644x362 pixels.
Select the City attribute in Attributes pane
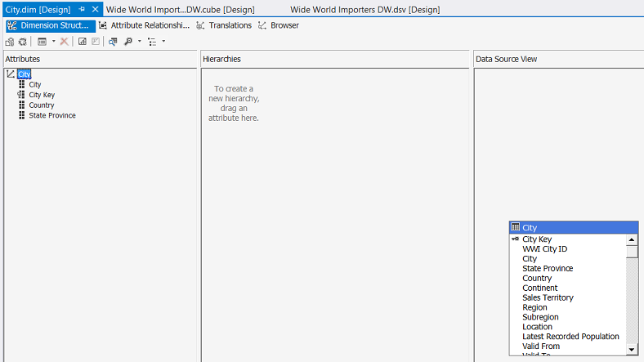[x=35, y=84]
